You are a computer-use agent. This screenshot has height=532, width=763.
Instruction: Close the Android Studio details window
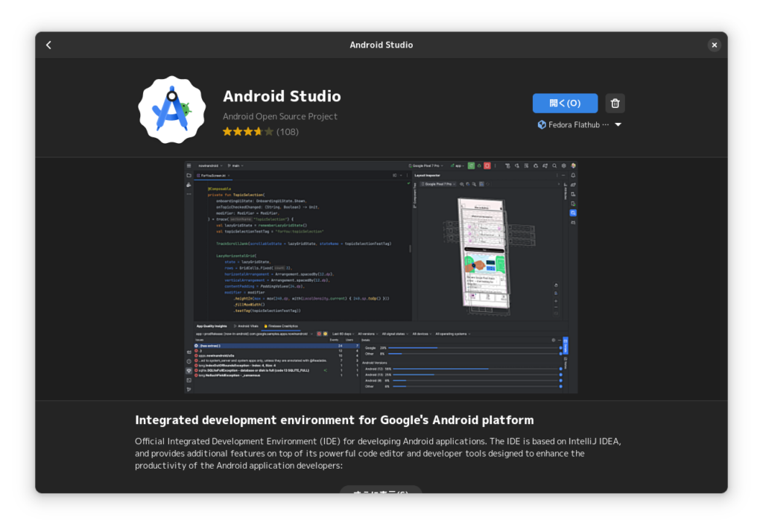coord(714,45)
